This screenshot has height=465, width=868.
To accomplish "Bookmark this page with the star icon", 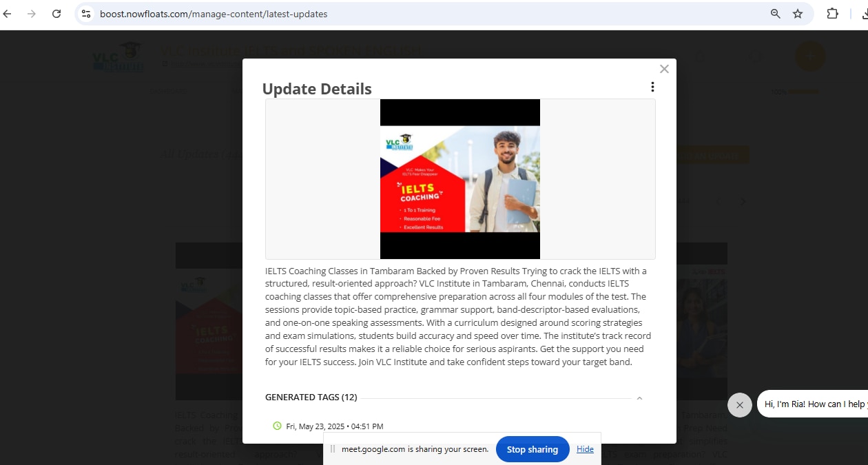I will coord(798,14).
